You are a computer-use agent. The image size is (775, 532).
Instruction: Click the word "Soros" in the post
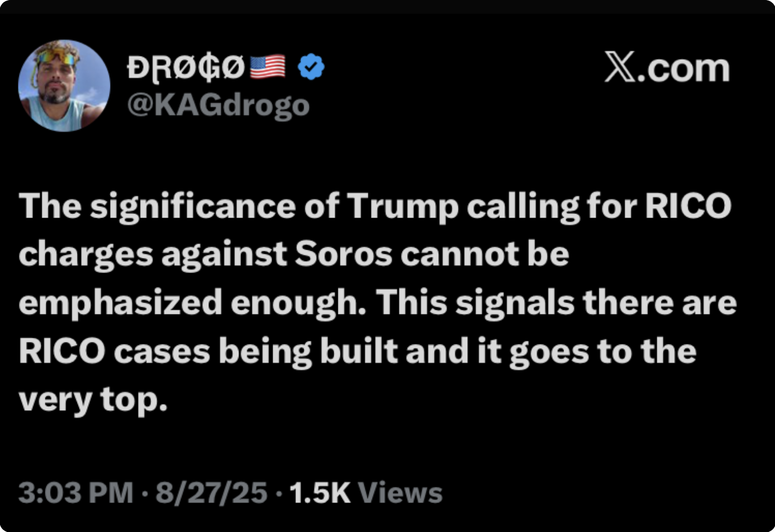click(343, 254)
